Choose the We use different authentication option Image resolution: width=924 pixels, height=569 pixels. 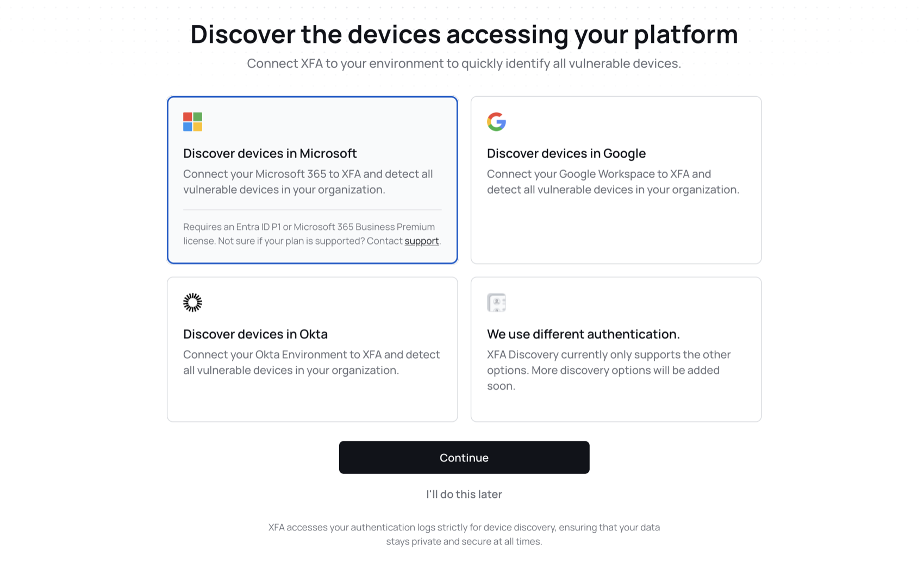pos(616,349)
